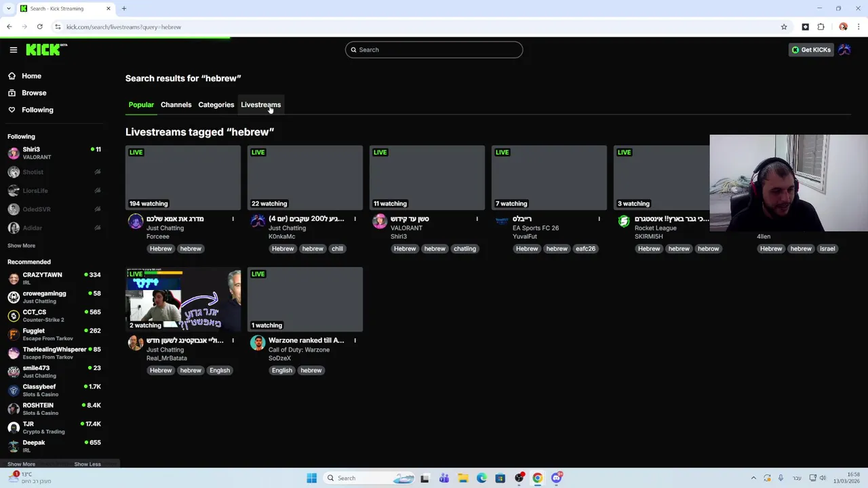
Task: Click the israel tag
Action: tap(827, 249)
